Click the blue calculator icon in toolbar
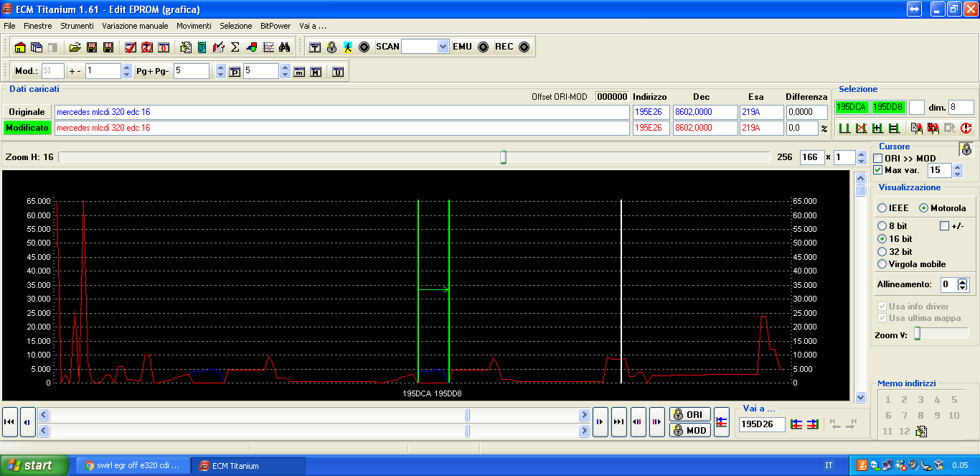The width and height of the screenshot is (980, 476). click(x=202, y=47)
